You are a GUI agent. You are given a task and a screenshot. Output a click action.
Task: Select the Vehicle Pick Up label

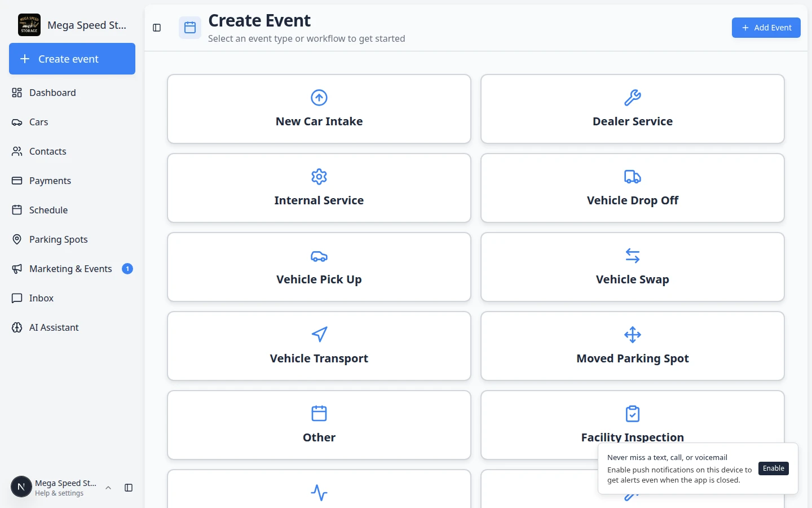pyautogui.click(x=319, y=279)
